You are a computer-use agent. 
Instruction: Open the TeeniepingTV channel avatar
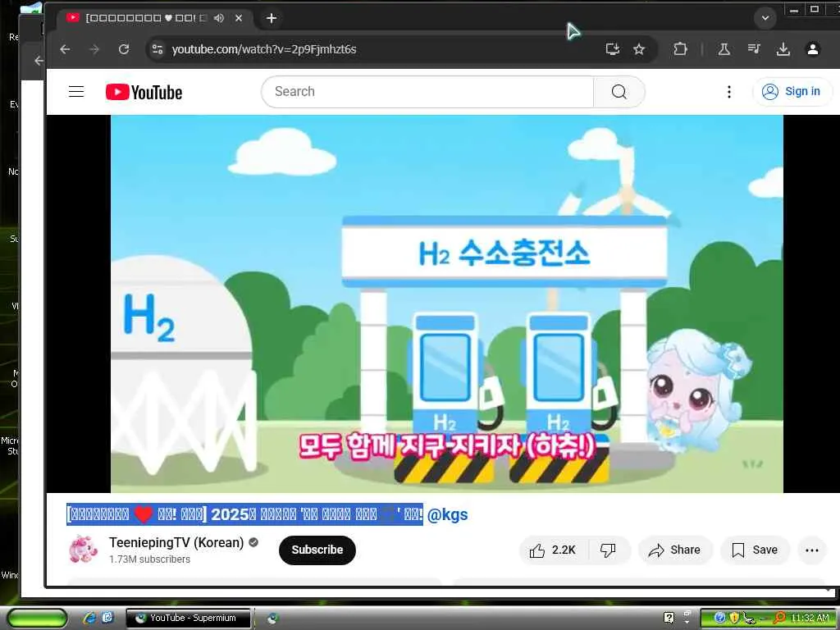83,550
